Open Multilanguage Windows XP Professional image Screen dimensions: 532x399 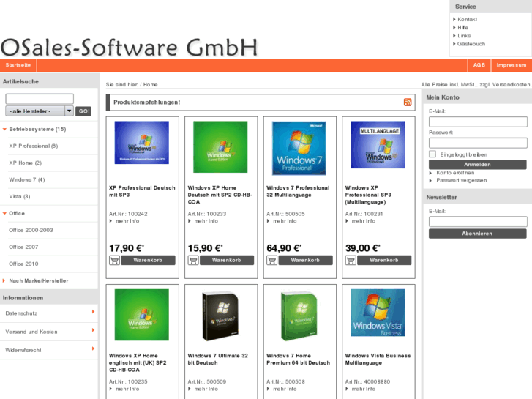(378, 145)
